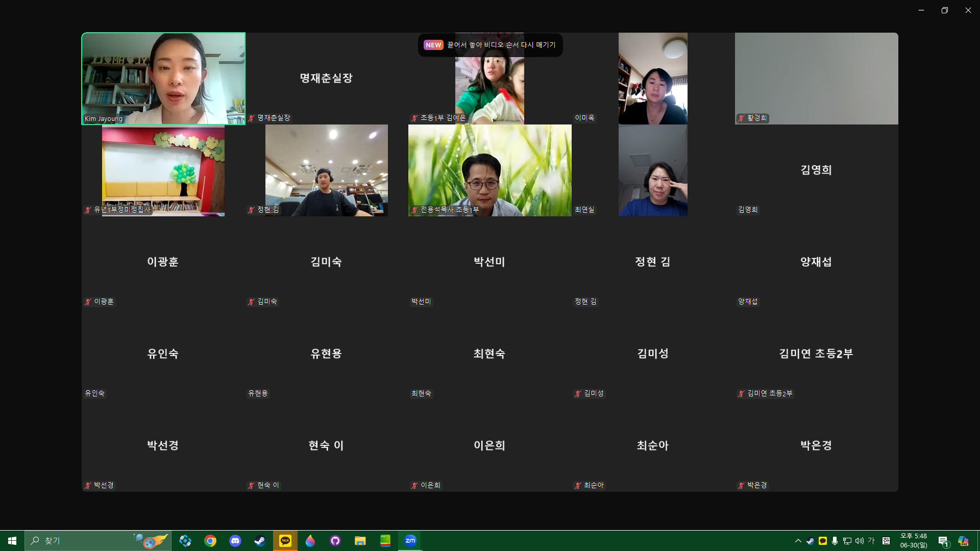Click the muted mic icon for 명재춘실장

(251, 118)
